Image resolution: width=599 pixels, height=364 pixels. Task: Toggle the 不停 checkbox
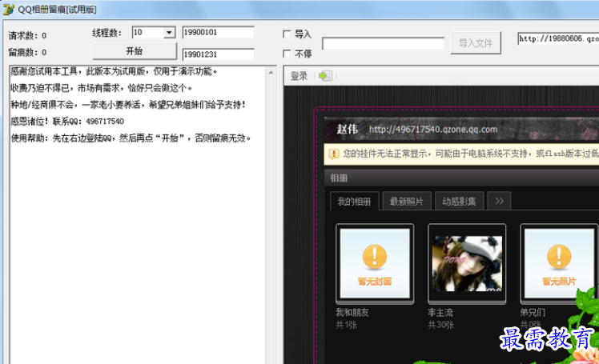click(287, 54)
